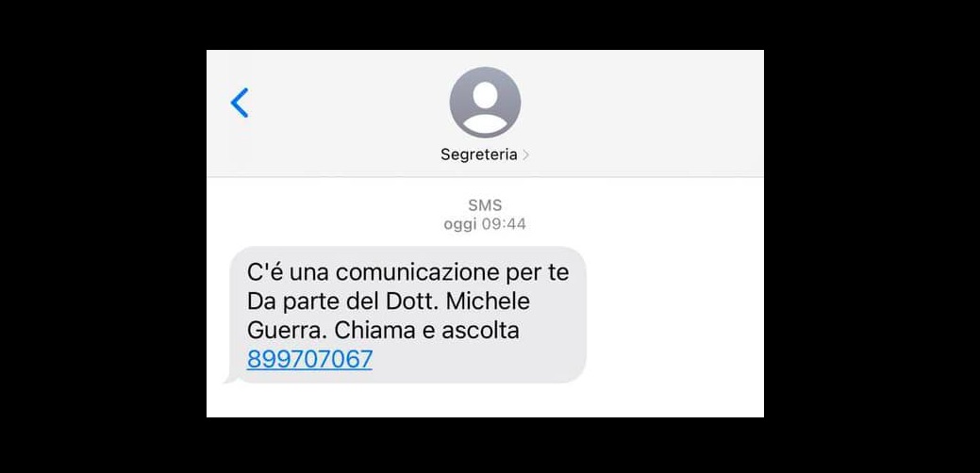Image resolution: width=980 pixels, height=473 pixels.
Task: Tap the person silhouette in the avatar
Action: (485, 108)
